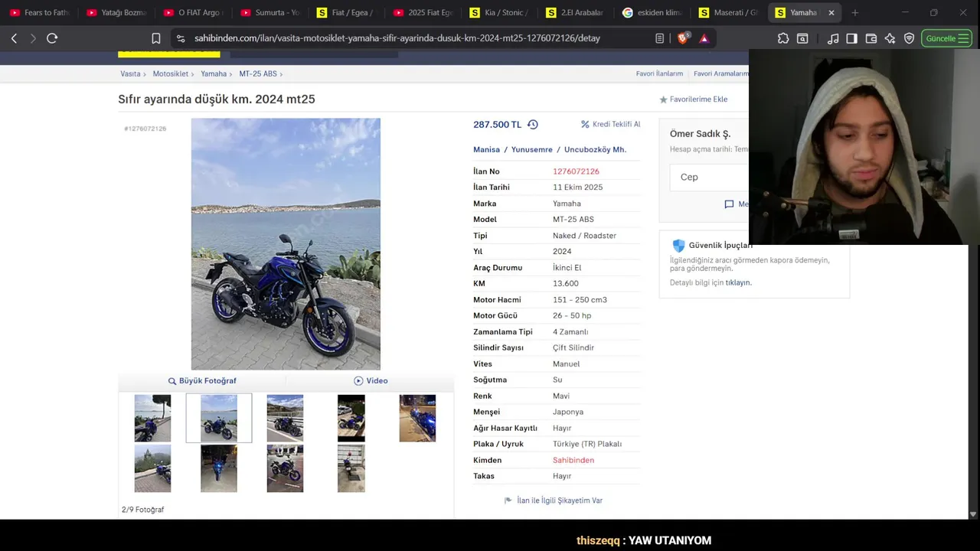Click the Yunusemre location link

[532, 149]
